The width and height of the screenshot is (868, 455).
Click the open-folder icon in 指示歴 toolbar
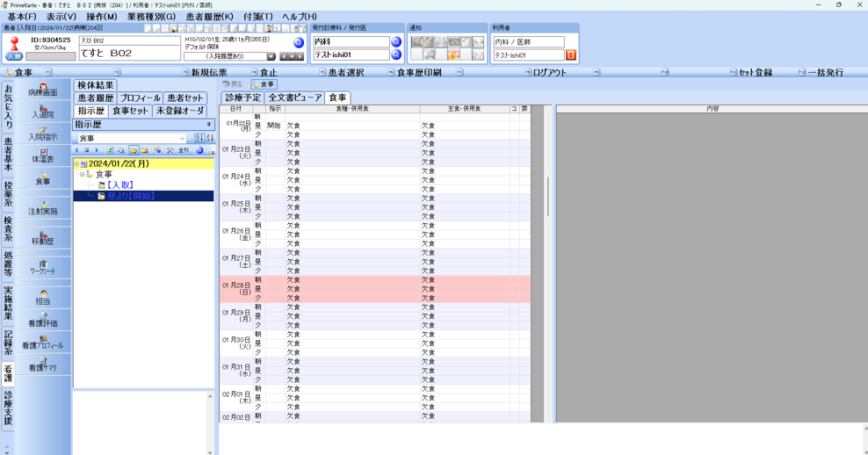coord(134,150)
